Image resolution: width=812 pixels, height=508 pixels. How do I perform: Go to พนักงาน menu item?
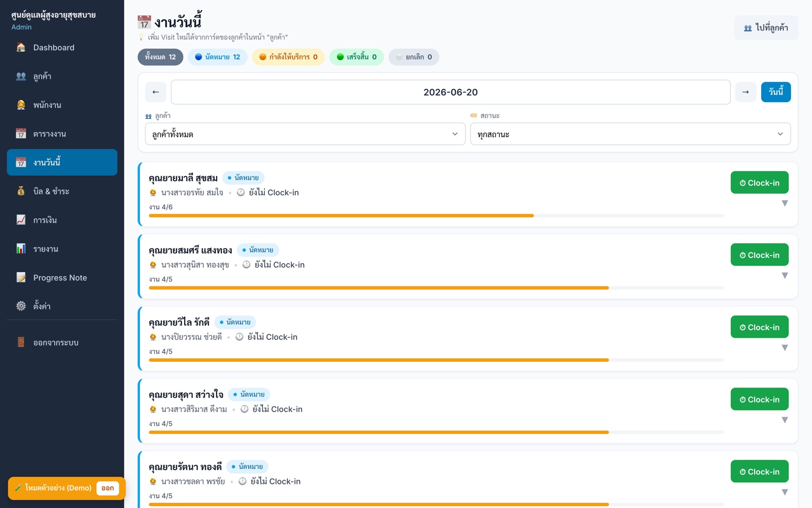pyautogui.click(x=62, y=105)
